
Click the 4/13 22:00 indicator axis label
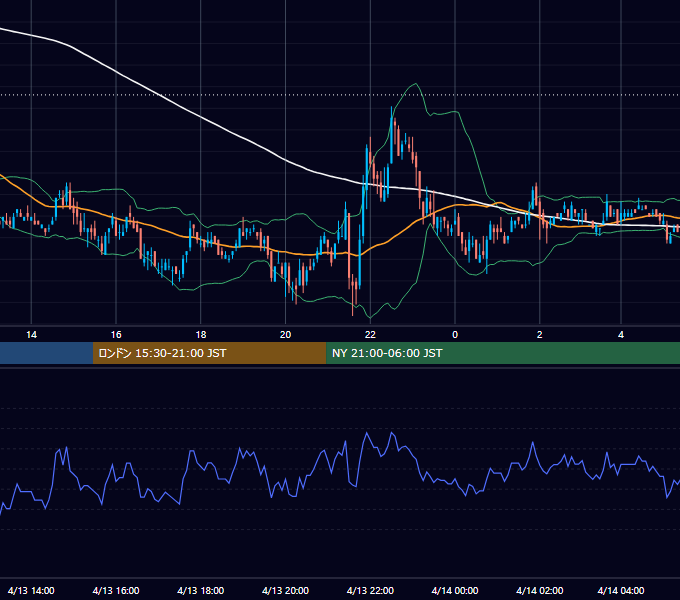point(370,590)
